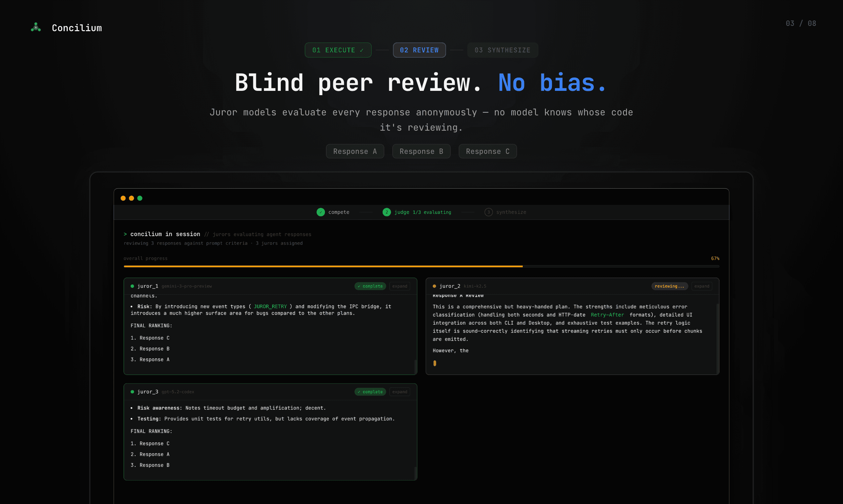Expand the juror_1 review panel
This screenshot has width=843, height=504.
[x=400, y=286]
